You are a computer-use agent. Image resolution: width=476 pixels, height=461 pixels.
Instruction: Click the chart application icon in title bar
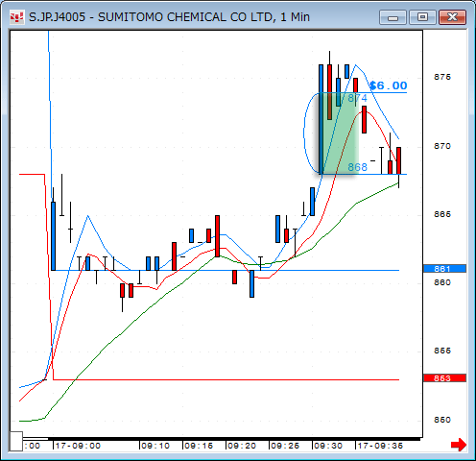click(x=16, y=17)
